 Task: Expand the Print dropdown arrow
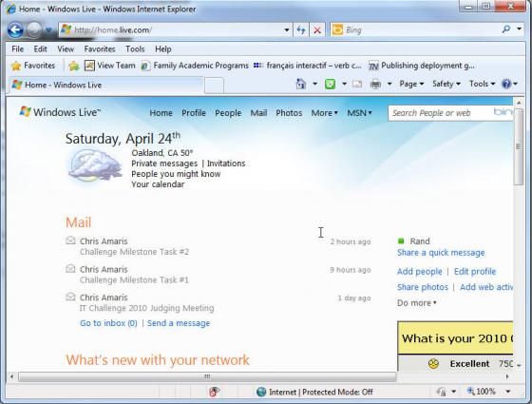tap(389, 84)
